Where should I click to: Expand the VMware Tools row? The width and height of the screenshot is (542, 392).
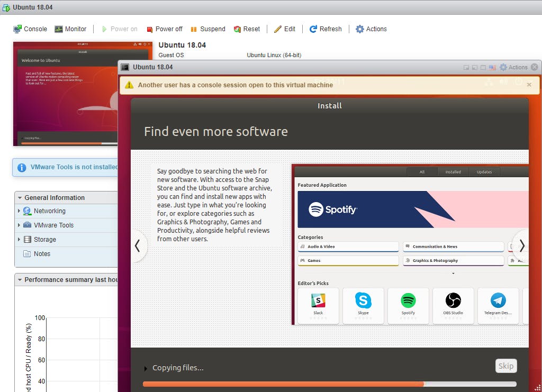point(19,225)
